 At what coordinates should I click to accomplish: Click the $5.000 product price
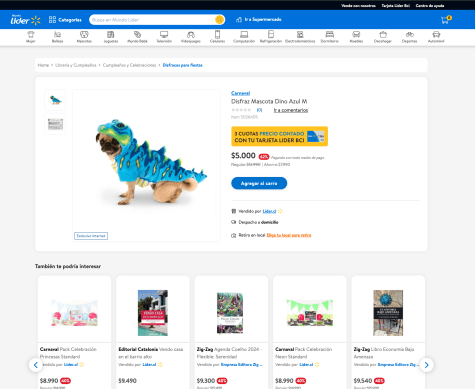(x=243, y=156)
